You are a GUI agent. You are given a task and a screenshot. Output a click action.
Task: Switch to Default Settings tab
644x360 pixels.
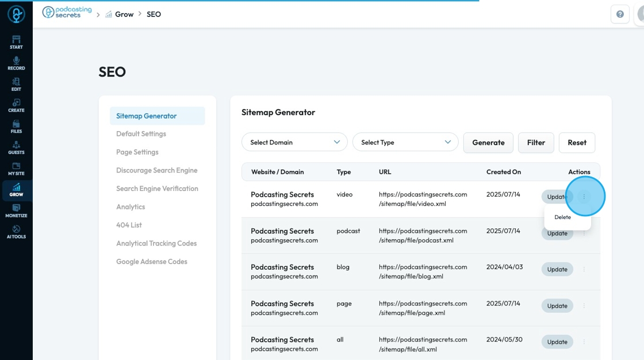click(x=141, y=134)
